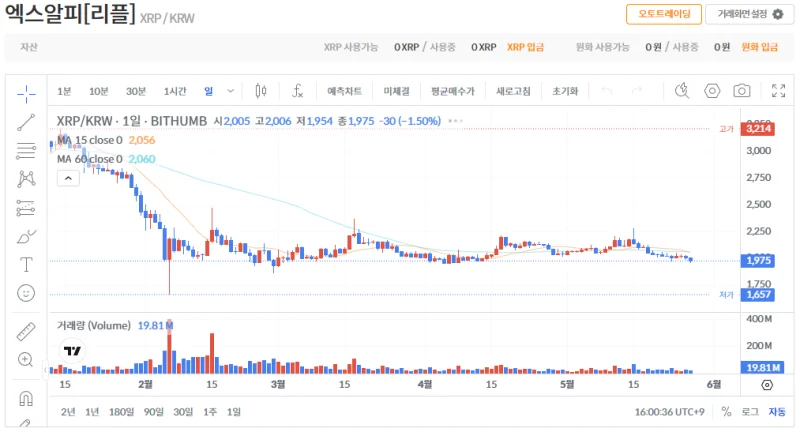Screen dimensions: 800x432
Task: Select the 1시간 interval
Action: pyautogui.click(x=175, y=91)
